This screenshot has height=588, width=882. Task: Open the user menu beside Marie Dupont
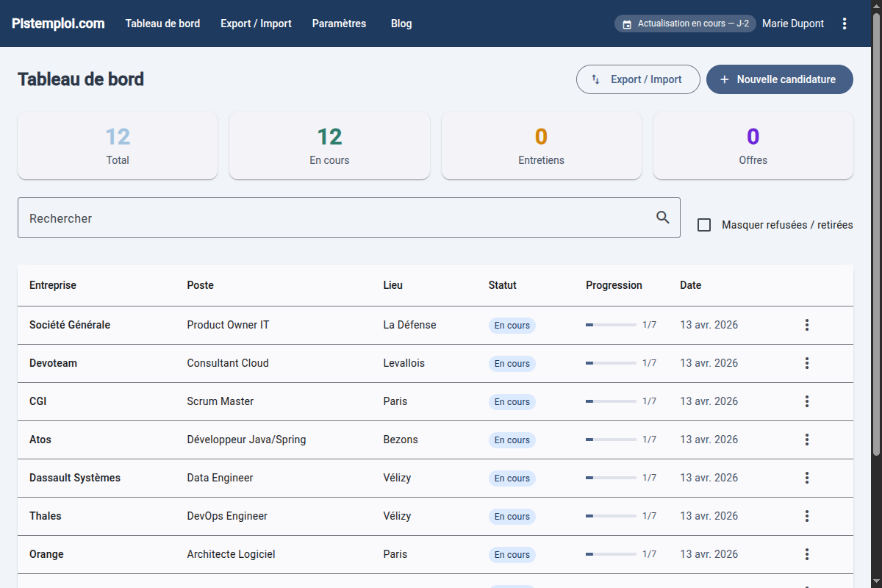coord(845,24)
